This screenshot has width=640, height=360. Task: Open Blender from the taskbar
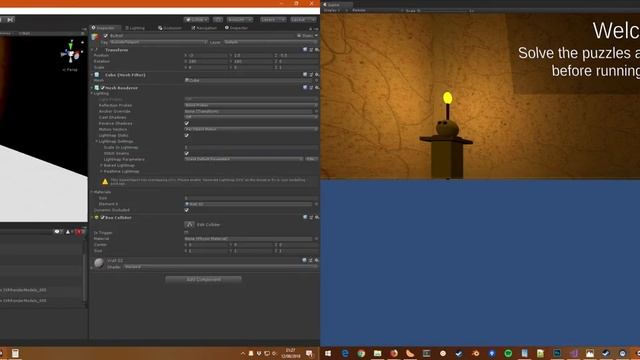pyautogui.click(x=476, y=353)
